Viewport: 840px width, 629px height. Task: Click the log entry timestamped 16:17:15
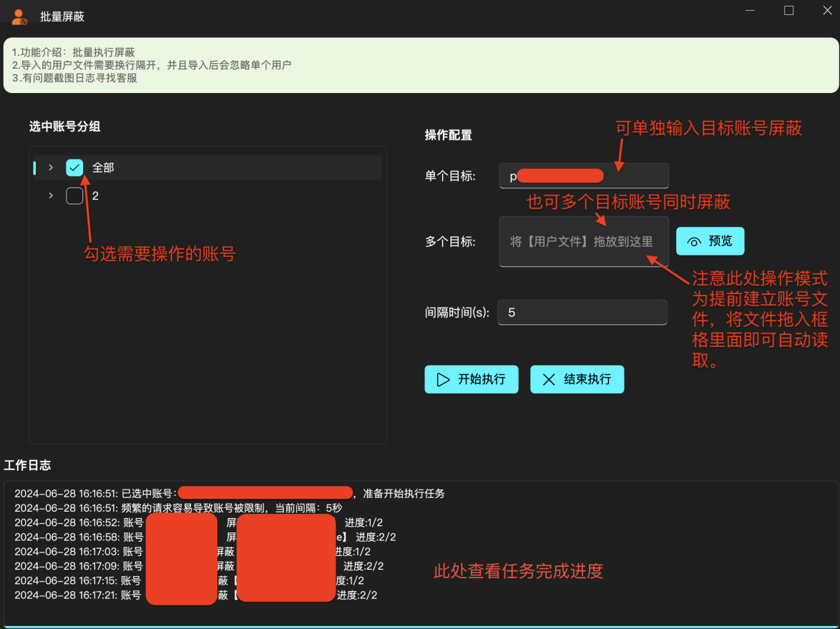[189, 580]
